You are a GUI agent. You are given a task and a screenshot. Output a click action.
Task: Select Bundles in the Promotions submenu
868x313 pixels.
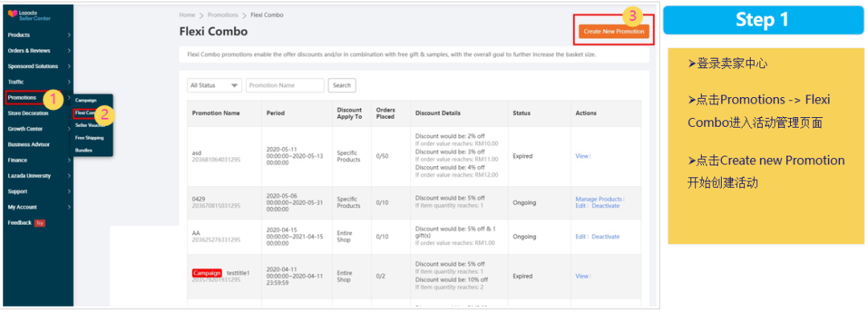click(x=84, y=150)
